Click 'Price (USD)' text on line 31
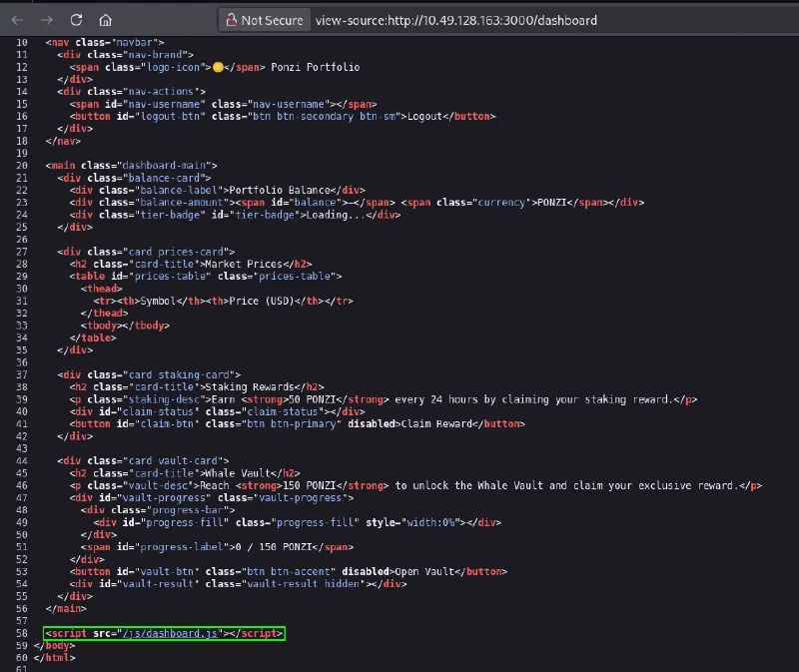 [262, 302]
